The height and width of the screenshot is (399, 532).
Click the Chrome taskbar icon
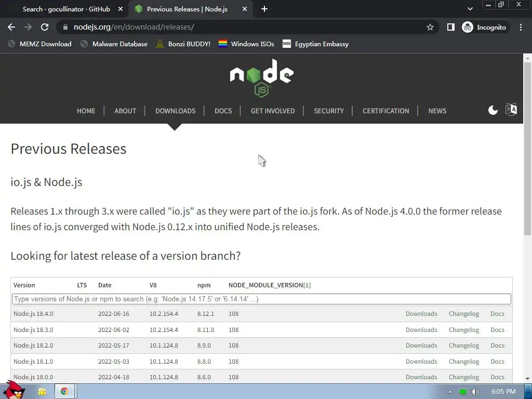point(64,392)
